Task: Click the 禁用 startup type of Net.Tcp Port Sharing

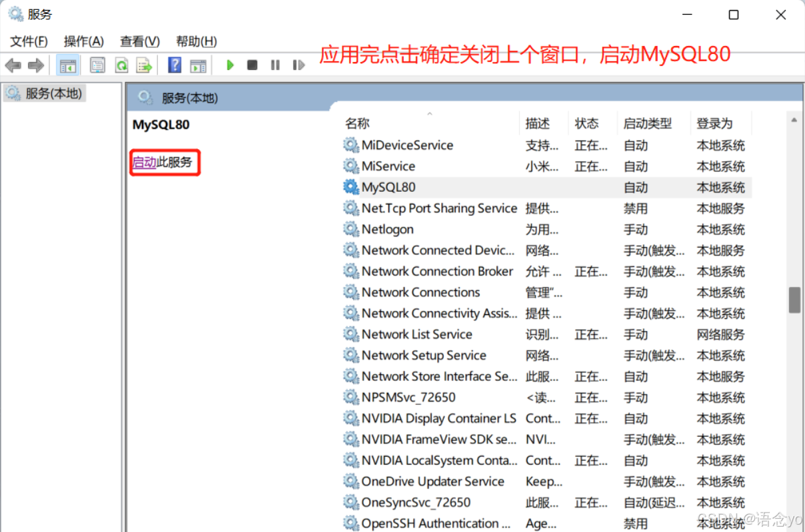Action: click(636, 208)
